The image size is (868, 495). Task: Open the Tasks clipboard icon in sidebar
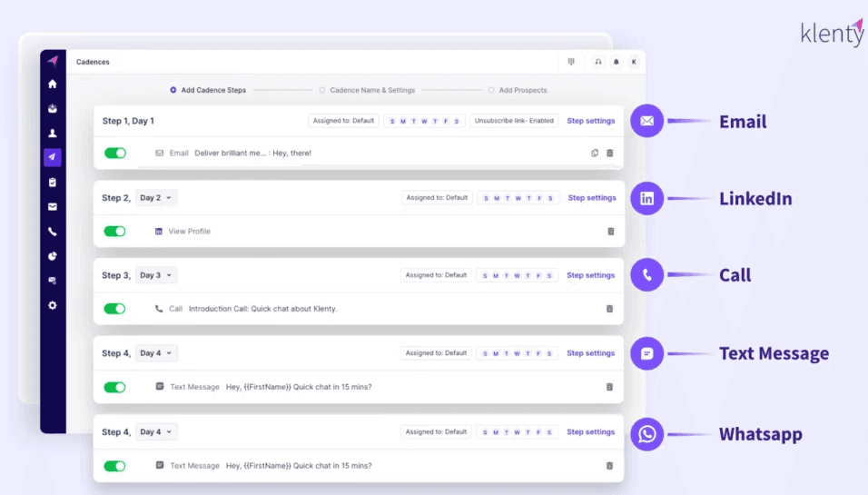click(53, 183)
